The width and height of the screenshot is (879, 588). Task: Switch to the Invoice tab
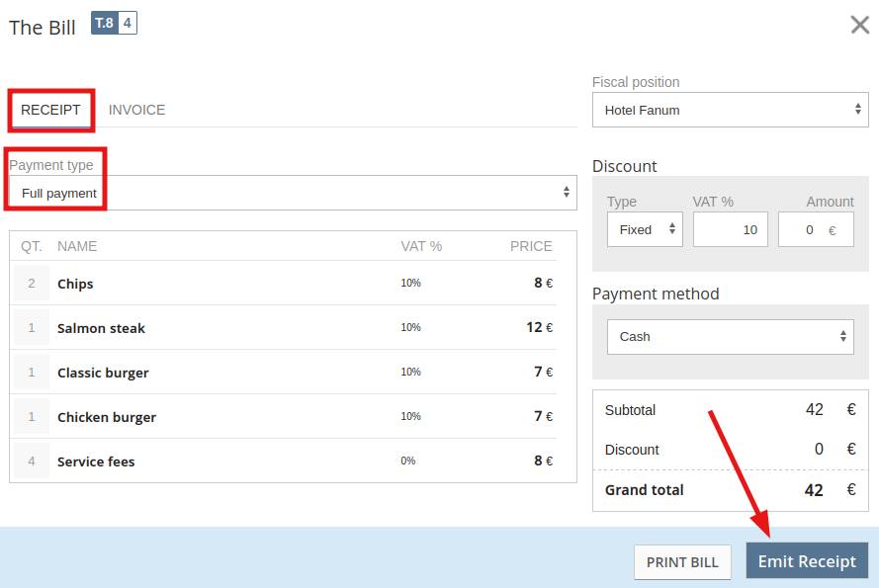[x=136, y=110]
